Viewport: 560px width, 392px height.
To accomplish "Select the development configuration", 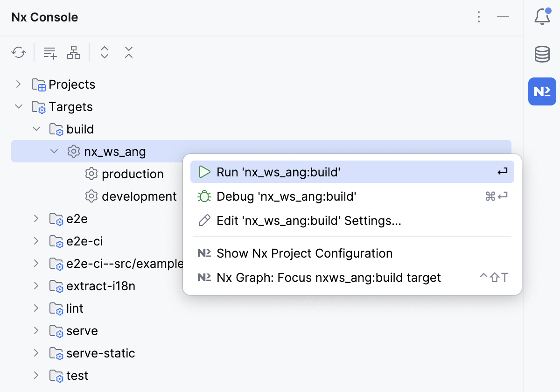I will click(x=139, y=196).
